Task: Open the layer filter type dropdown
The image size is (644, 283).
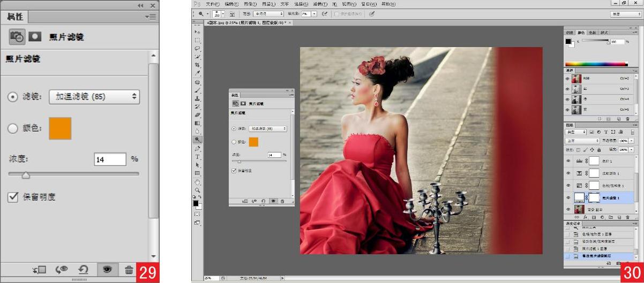Action: click(576, 132)
